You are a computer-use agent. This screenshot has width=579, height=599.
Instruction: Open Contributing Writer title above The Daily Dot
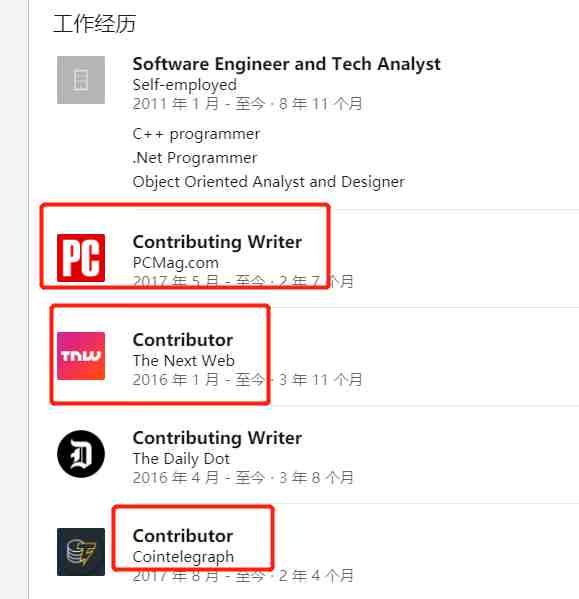(217, 438)
